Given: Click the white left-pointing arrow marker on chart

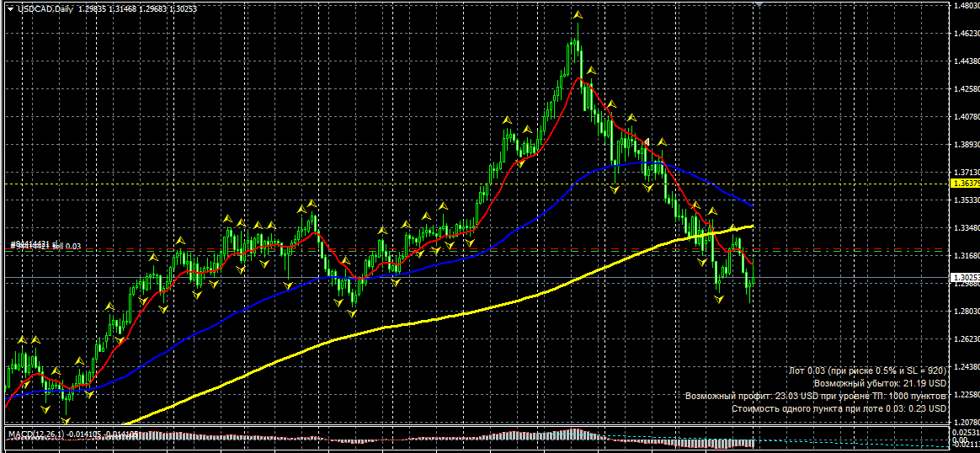Looking at the screenshot, I should [647, 141].
